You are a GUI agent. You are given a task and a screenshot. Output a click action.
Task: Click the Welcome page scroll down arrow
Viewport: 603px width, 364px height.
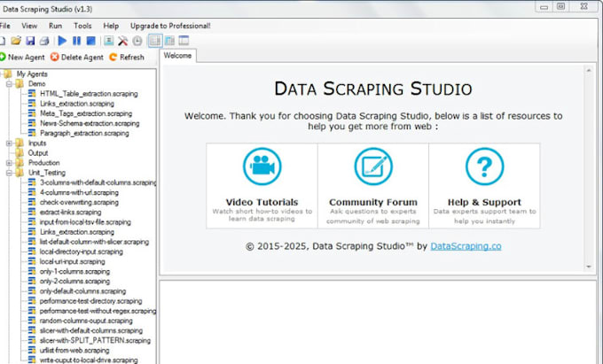589,267
